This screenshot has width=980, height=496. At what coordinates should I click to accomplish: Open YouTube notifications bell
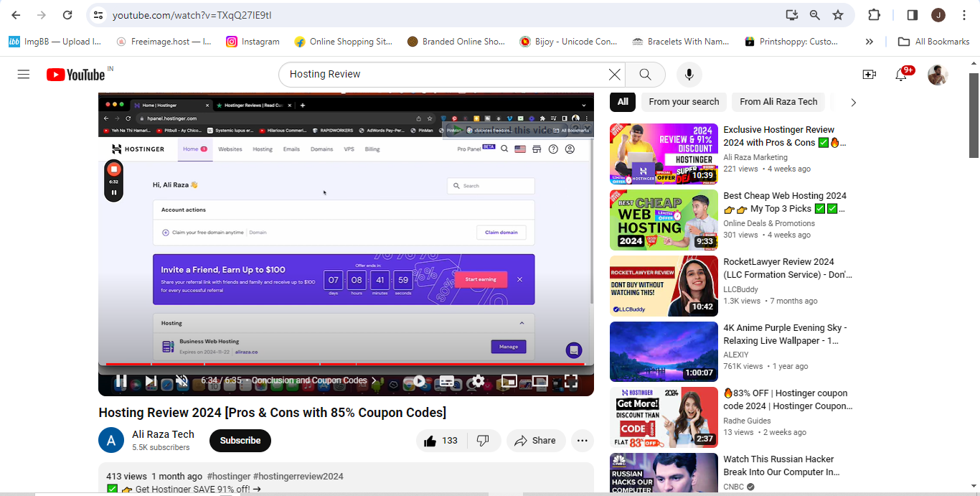(901, 75)
